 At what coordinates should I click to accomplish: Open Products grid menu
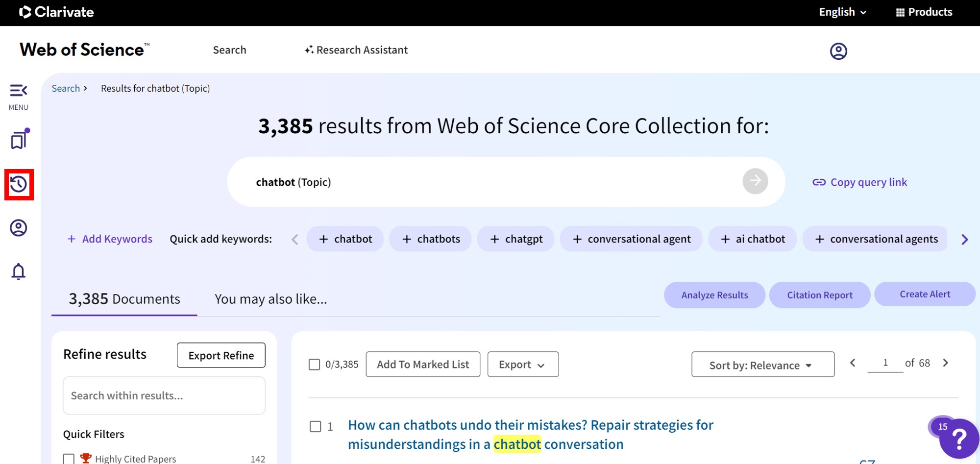[x=924, y=12]
